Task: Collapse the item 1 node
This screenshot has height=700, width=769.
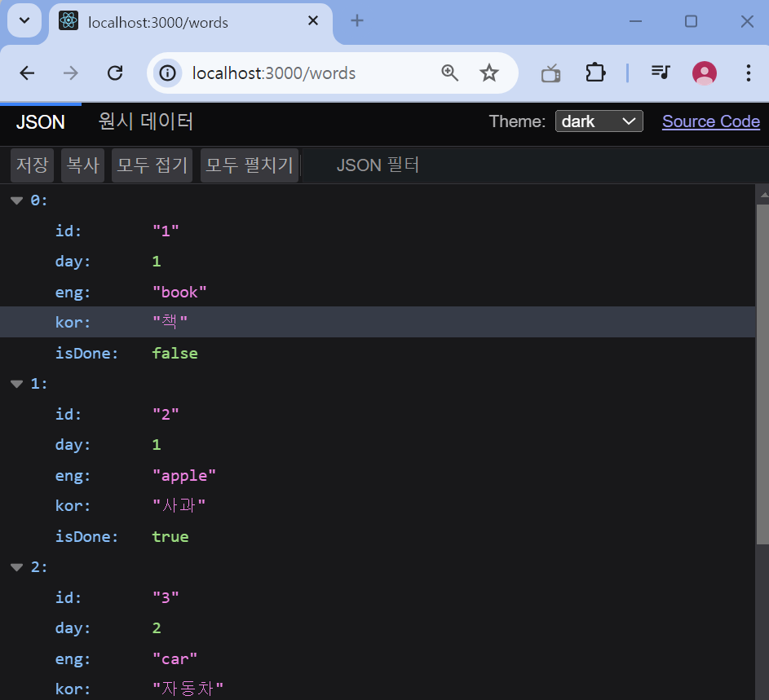Action: click(x=16, y=384)
